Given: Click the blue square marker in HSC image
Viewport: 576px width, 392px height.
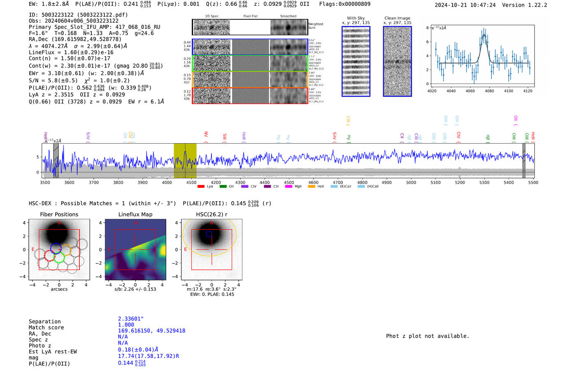Looking at the screenshot, I should coord(209,234).
